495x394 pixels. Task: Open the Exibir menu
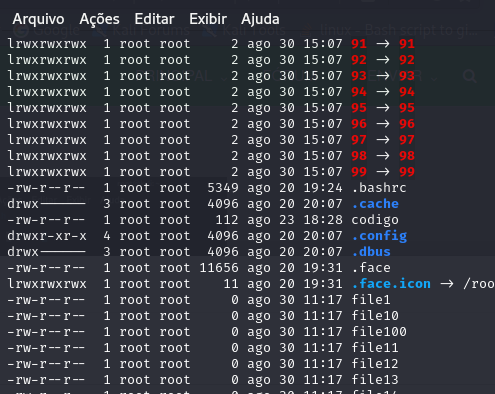click(208, 19)
